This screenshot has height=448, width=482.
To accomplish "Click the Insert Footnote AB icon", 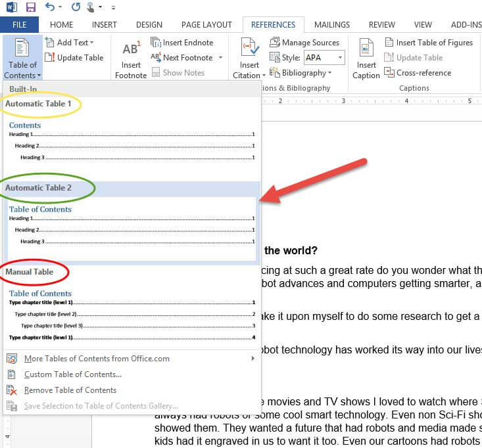I will tap(132, 49).
